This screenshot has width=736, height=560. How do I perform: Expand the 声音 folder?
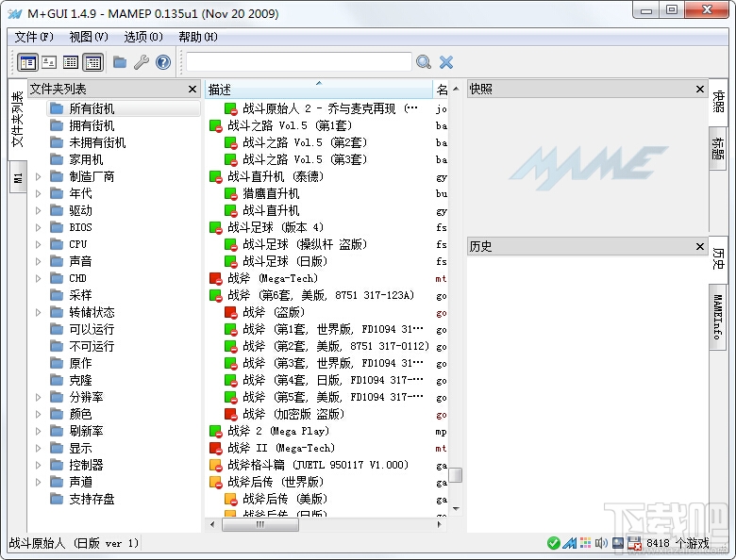[39, 261]
